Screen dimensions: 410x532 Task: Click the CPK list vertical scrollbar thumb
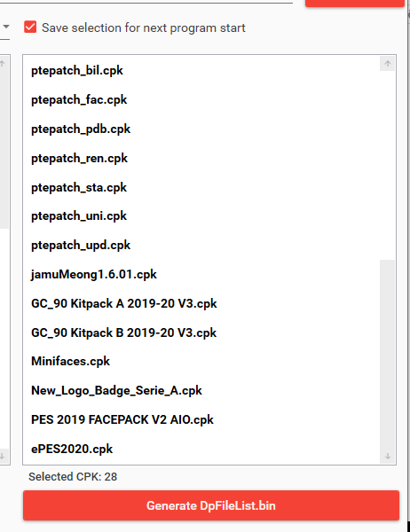[x=387, y=354]
